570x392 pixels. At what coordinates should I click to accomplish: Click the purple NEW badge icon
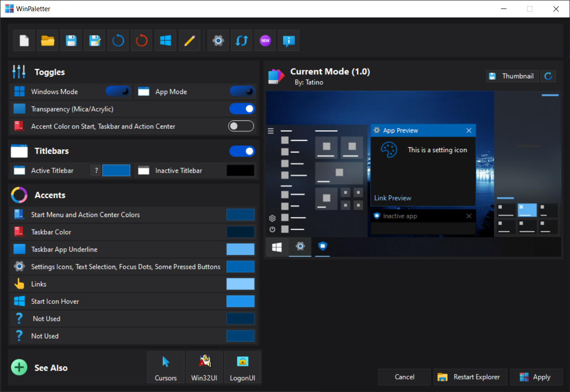[265, 41]
